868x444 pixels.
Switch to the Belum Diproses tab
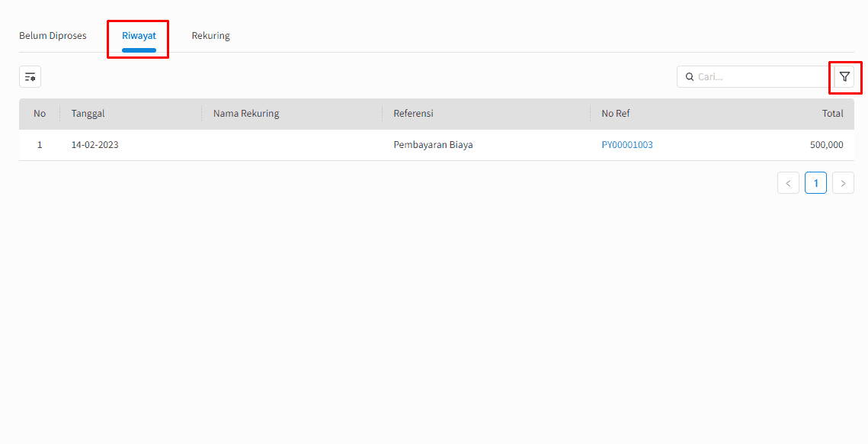click(x=53, y=36)
